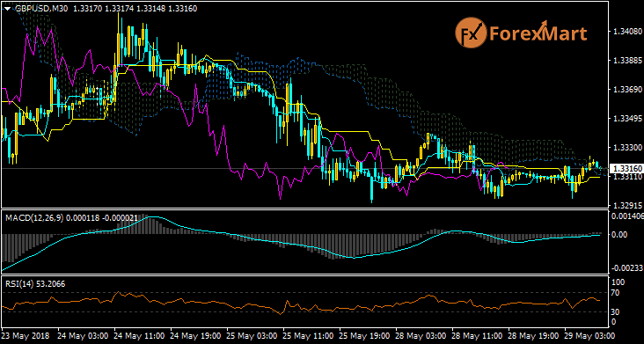Select time axis label 25 May 03:00
Viewport: 644px width, 344px height.
pos(252,335)
